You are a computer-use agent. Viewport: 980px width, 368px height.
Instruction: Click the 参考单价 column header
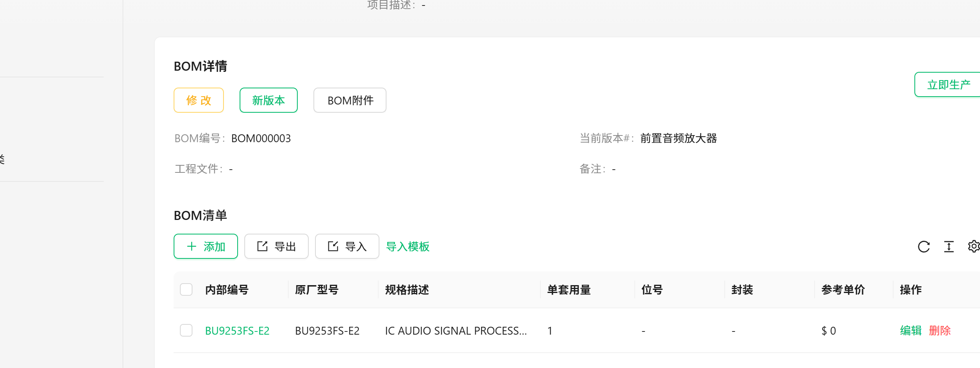[x=843, y=290]
